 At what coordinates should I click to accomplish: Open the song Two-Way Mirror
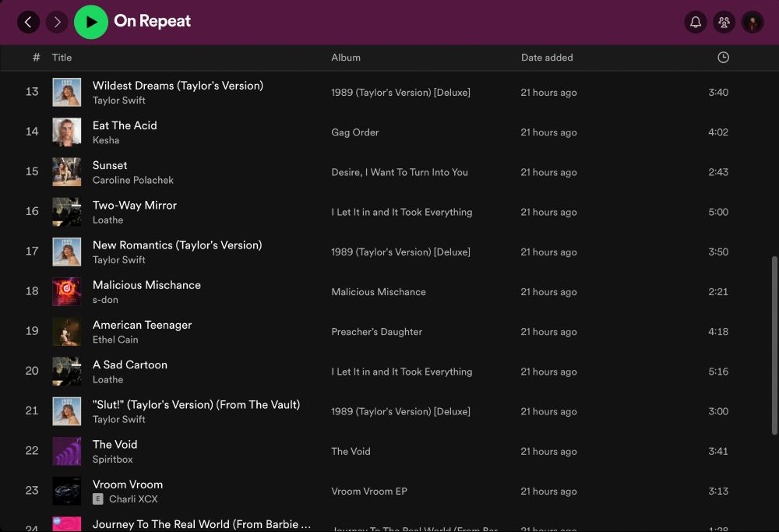click(x=135, y=205)
